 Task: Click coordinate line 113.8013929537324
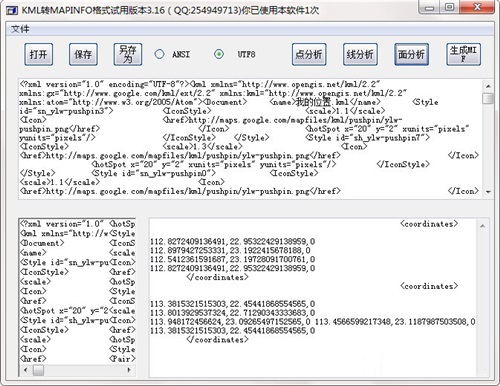[x=232, y=313]
